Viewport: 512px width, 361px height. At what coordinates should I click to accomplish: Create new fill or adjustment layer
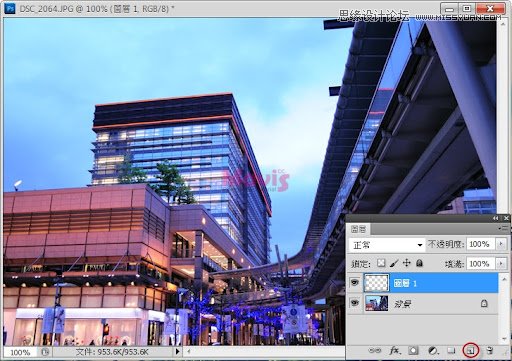coord(433,350)
